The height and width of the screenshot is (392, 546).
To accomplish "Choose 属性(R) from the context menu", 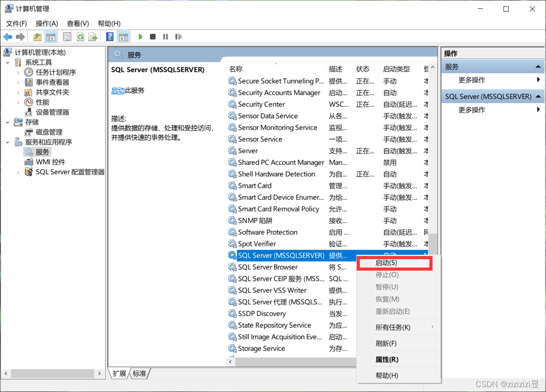I will tap(398, 359).
